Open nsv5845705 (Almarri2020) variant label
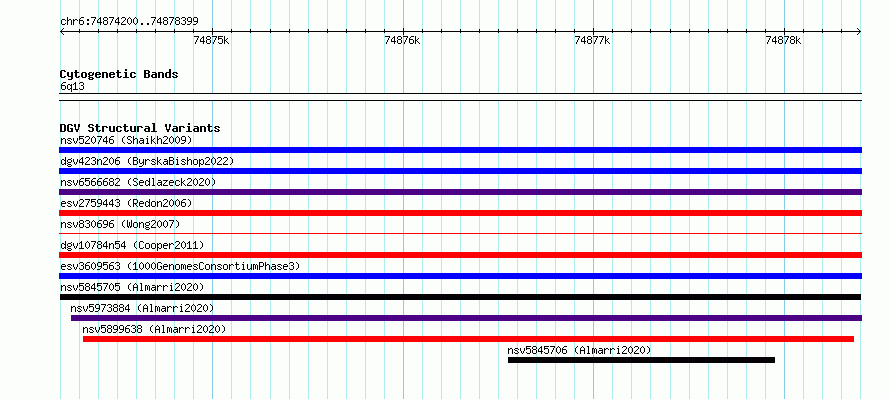This screenshot has height=399, width=890. (132, 287)
